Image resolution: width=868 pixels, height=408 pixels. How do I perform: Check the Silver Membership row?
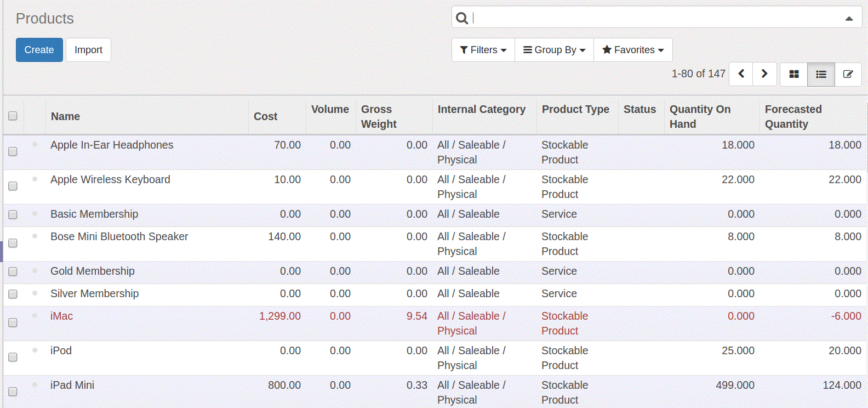(x=13, y=294)
